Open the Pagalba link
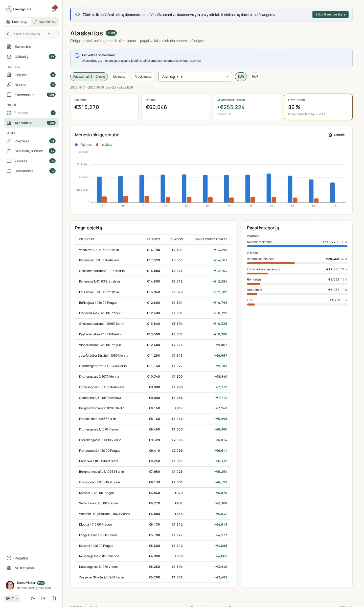 pyautogui.click(x=31, y=558)
